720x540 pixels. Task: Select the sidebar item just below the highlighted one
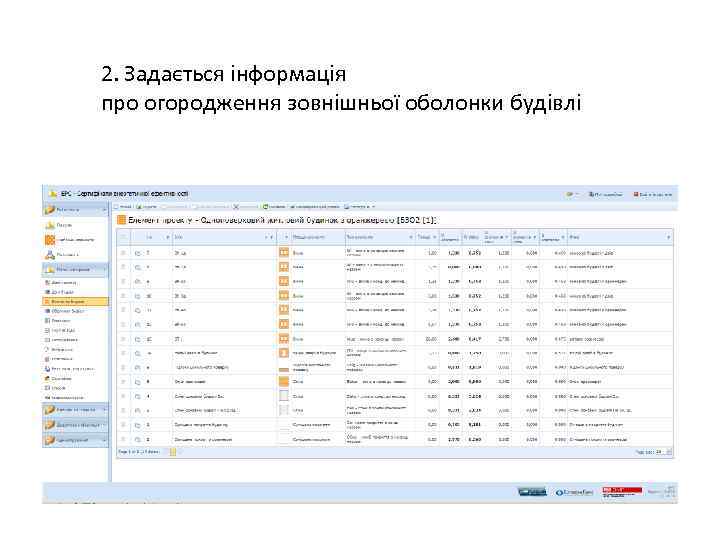[x=64, y=311]
